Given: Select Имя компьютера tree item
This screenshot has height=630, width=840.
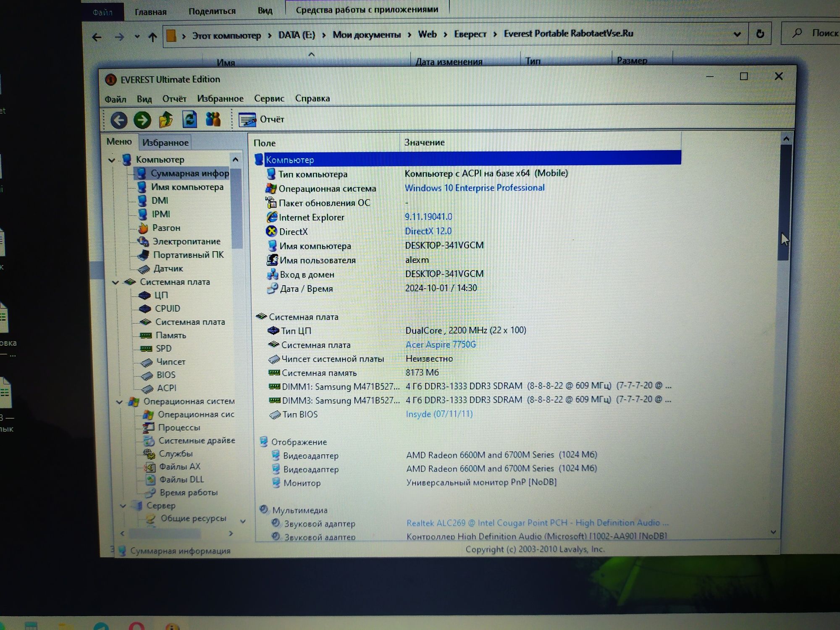Looking at the screenshot, I should coord(187,187).
